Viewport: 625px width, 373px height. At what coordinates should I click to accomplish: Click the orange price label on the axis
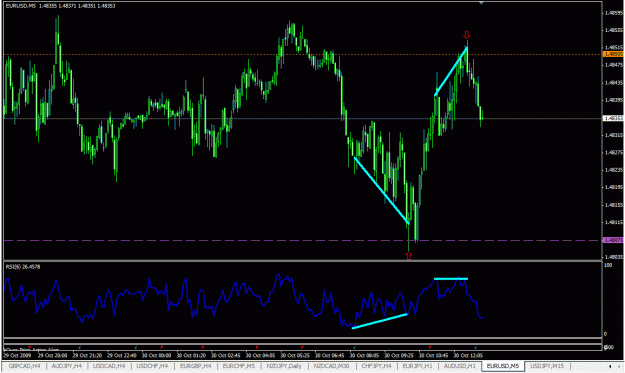coord(613,54)
